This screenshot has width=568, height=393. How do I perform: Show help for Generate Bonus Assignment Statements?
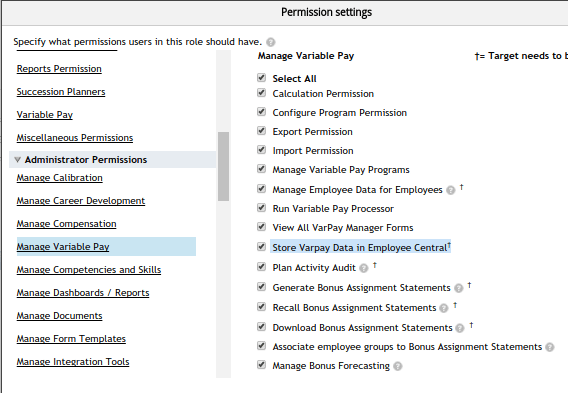click(x=459, y=288)
